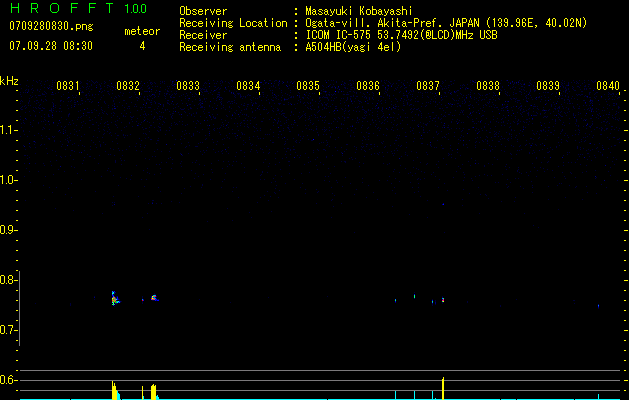
Task: Click the 0839 time marker
Action: [x=548, y=86]
